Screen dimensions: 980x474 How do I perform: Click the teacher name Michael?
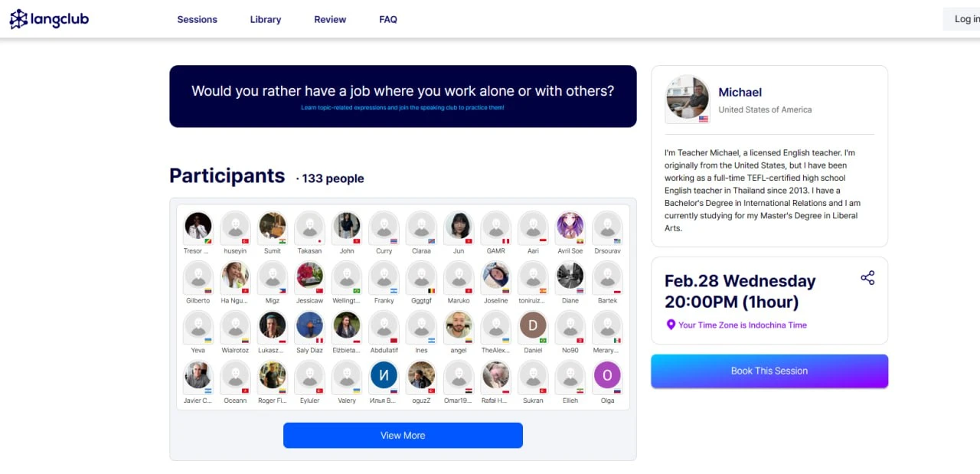(x=740, y=93)
